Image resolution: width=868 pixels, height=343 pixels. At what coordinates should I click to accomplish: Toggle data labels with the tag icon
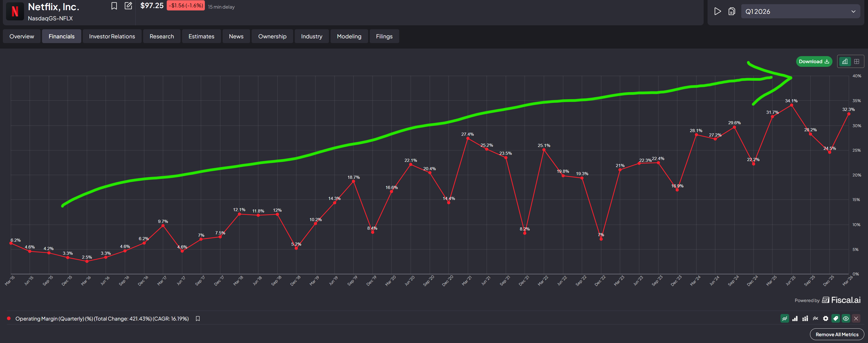pos(836,318)
